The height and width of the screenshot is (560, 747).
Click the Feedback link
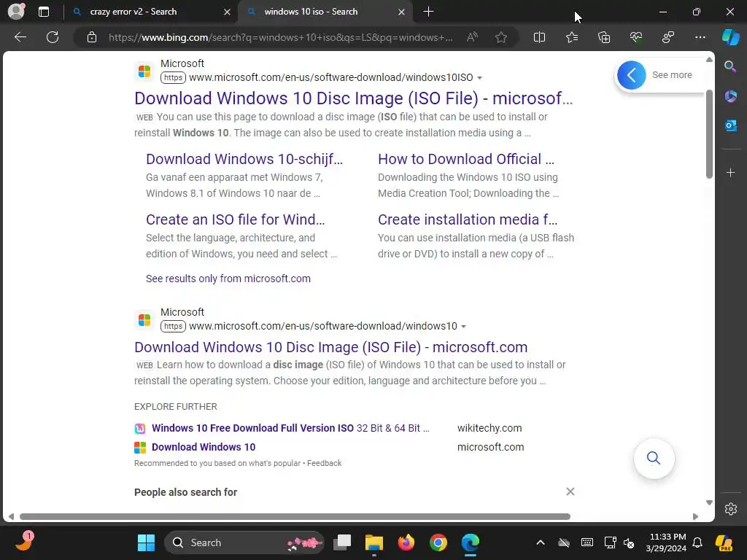(325, 463)
